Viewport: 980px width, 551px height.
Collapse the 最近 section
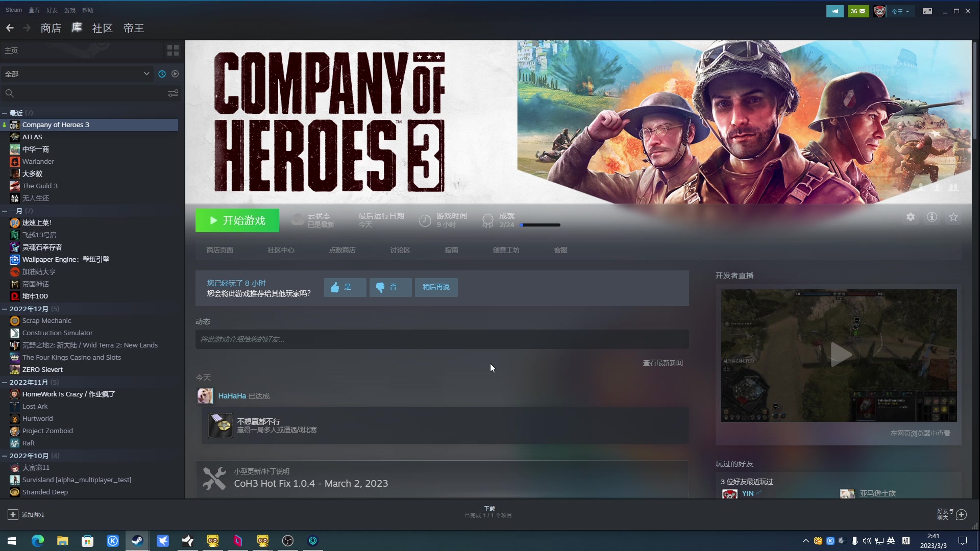pyautogui.click(x=5, y=113)
